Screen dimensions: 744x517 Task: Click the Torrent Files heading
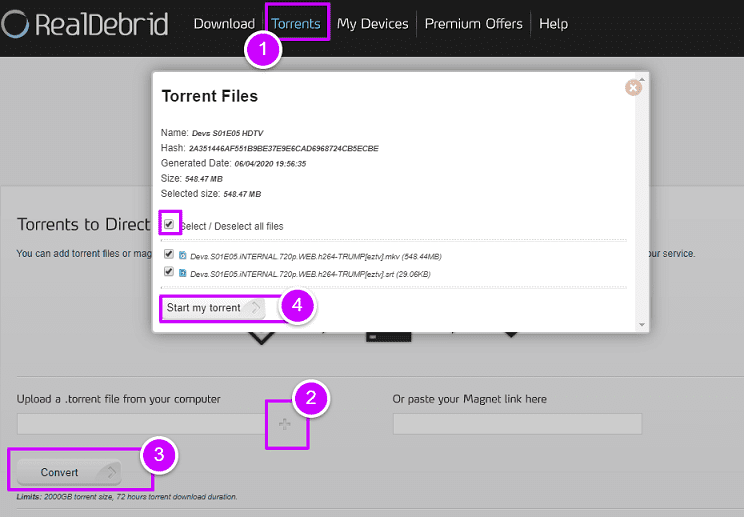pyautogui.click(x=210, y=96)
